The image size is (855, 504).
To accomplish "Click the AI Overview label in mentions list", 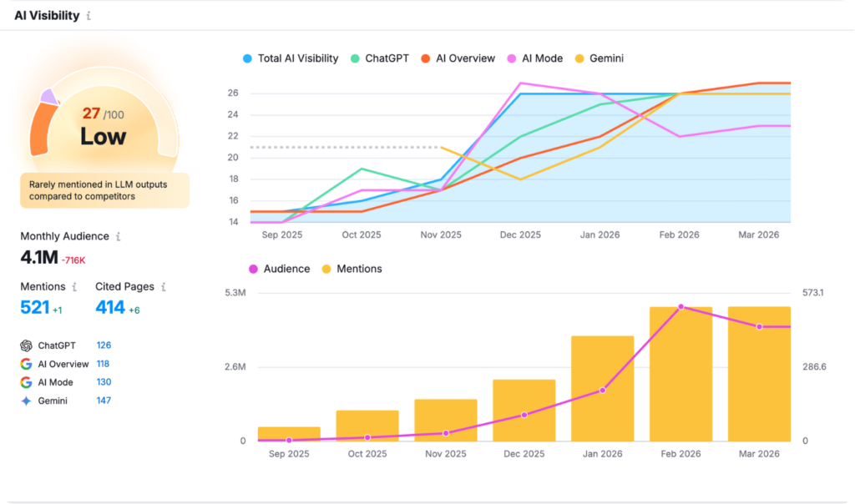I will tap(63, 365).
